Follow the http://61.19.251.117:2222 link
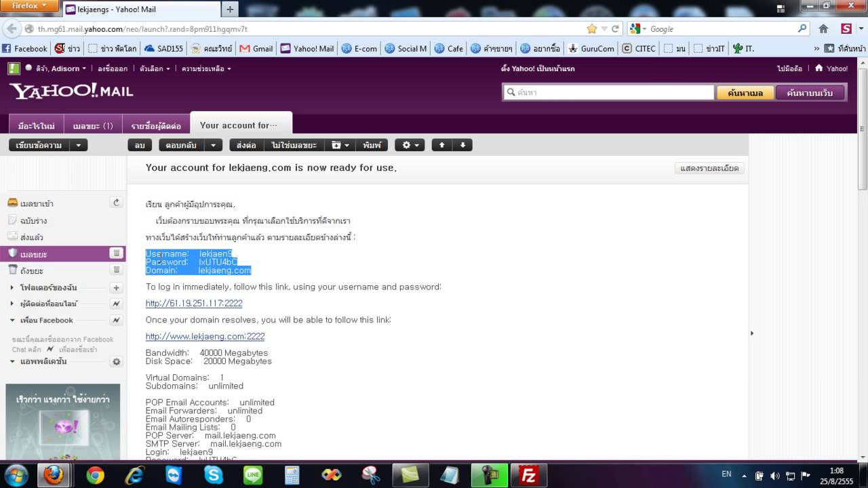Viewport: 868px width, 488px height. [194, 303]
